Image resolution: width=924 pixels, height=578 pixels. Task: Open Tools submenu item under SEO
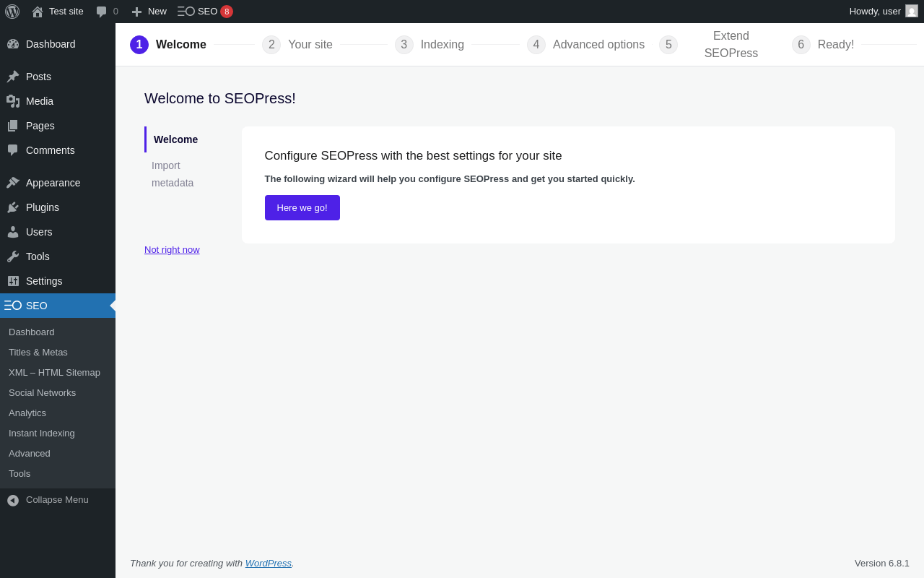[x=19, y=474]
